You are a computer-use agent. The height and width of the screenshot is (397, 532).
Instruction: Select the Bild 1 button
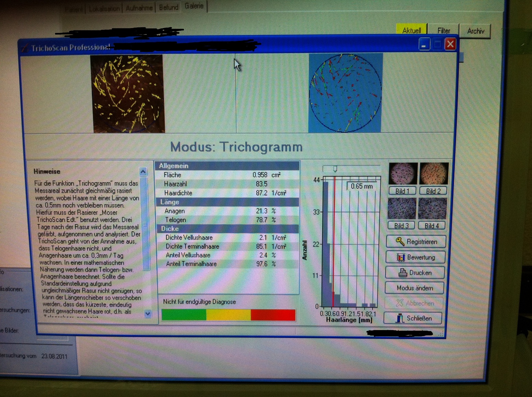coord(402,191)
